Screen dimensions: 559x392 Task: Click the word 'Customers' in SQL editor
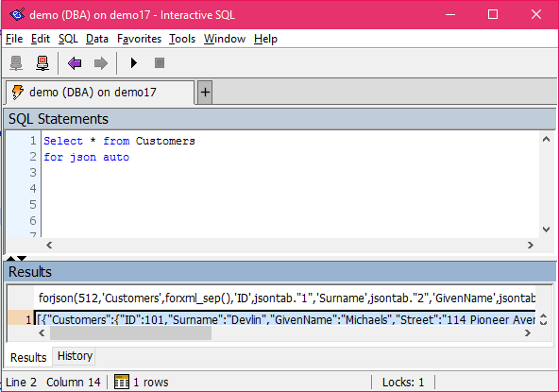click(165, 141)
